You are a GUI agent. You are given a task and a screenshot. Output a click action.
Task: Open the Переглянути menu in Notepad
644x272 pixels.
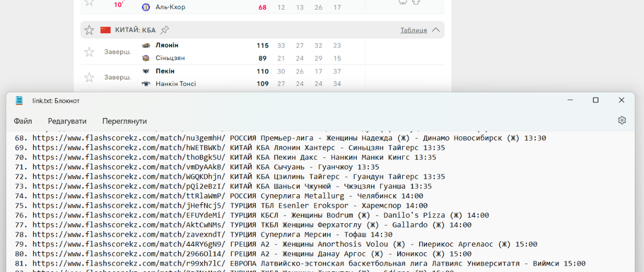tap(125, 121)
